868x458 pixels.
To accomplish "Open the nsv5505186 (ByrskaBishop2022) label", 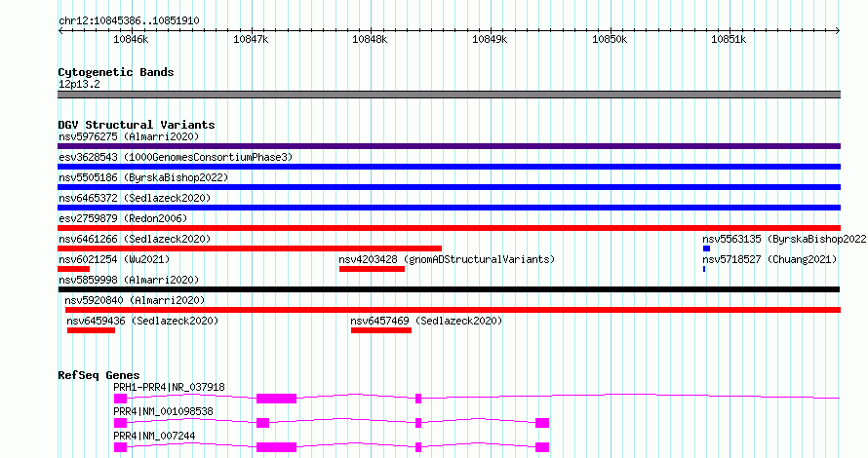I will (143, 177).
